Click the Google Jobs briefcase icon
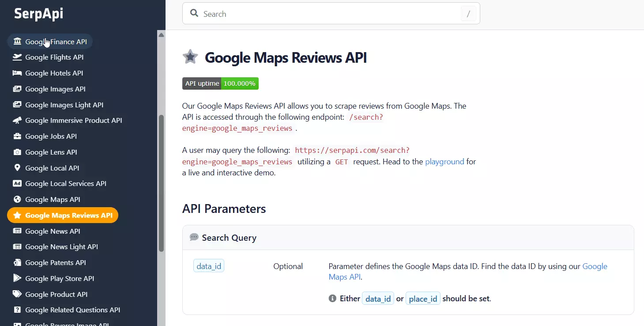The height and width of the screenshot is (326, 644). coord(17,136)
